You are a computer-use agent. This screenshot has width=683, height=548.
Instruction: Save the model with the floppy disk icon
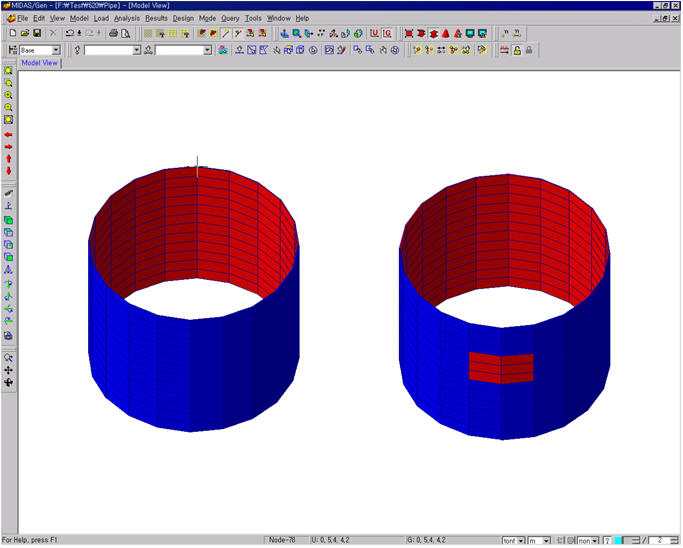pyautogui.click(x=37, y=33)
